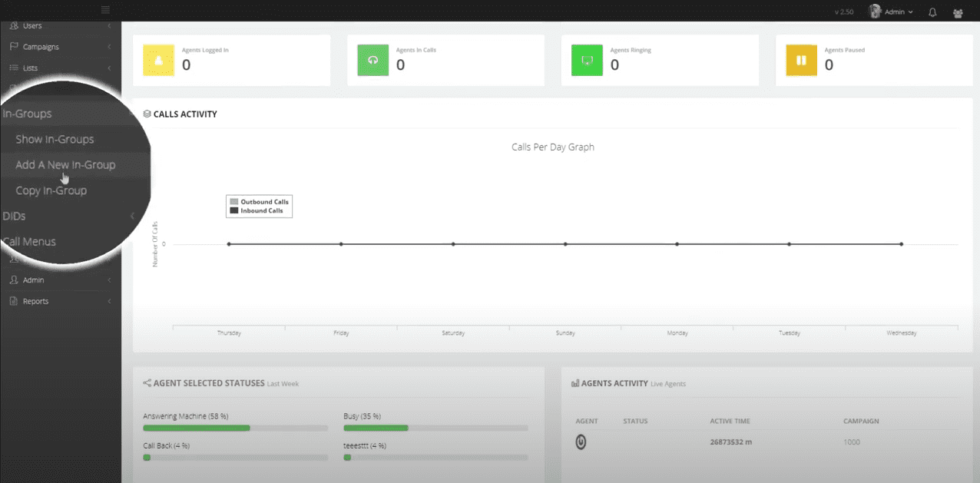Click the Sunday data point on graph
Viewport: 980px width, 483px height.
pos(565,244)
